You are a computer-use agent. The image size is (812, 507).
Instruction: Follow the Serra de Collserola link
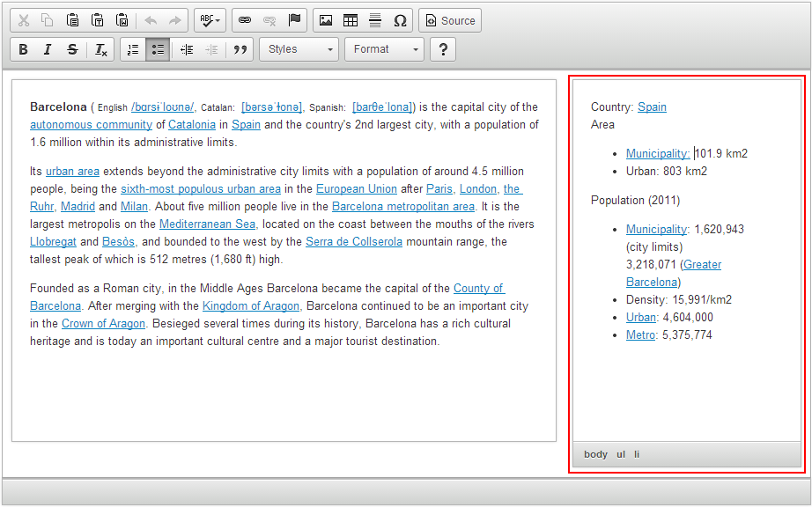click(x=354, y=241)
